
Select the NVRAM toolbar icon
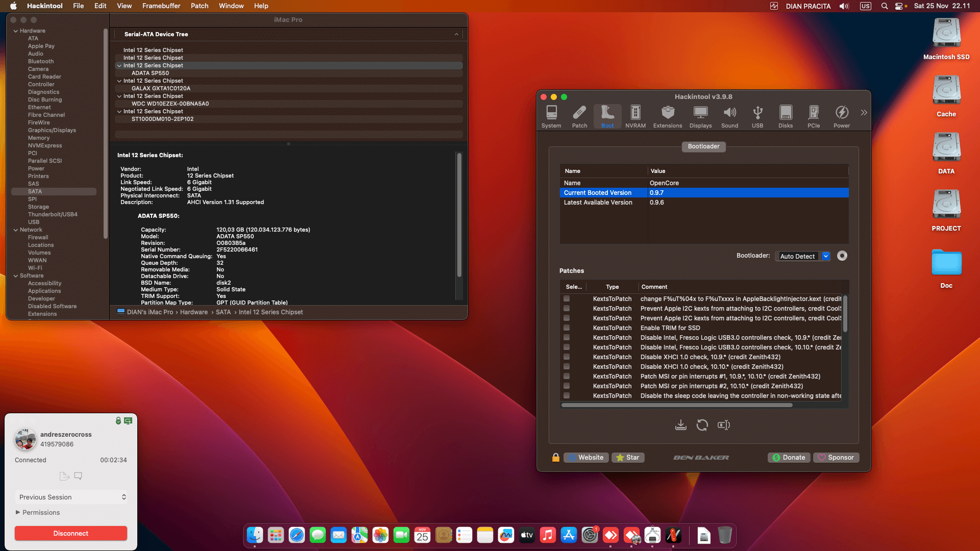point(635,117)
